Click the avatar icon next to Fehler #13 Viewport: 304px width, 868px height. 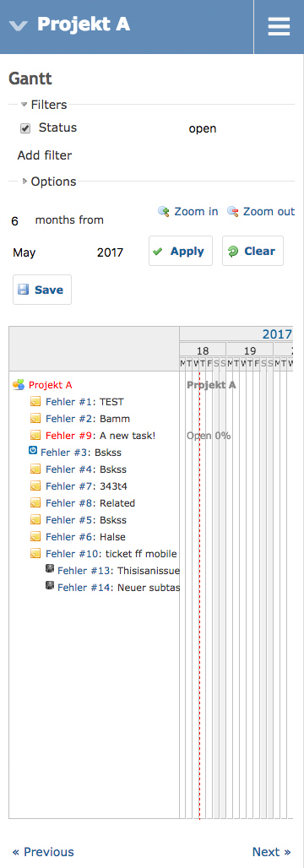click(x=50, y=568)
